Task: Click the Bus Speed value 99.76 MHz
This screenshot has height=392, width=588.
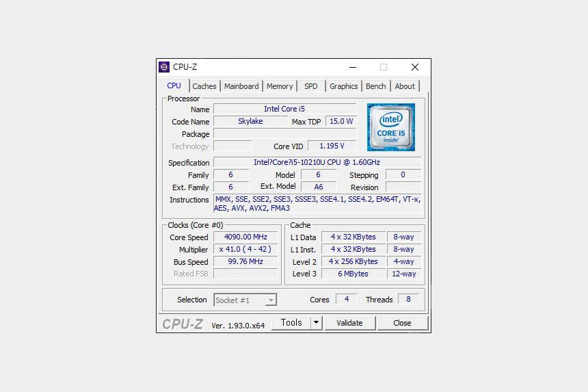Action: 245,261
